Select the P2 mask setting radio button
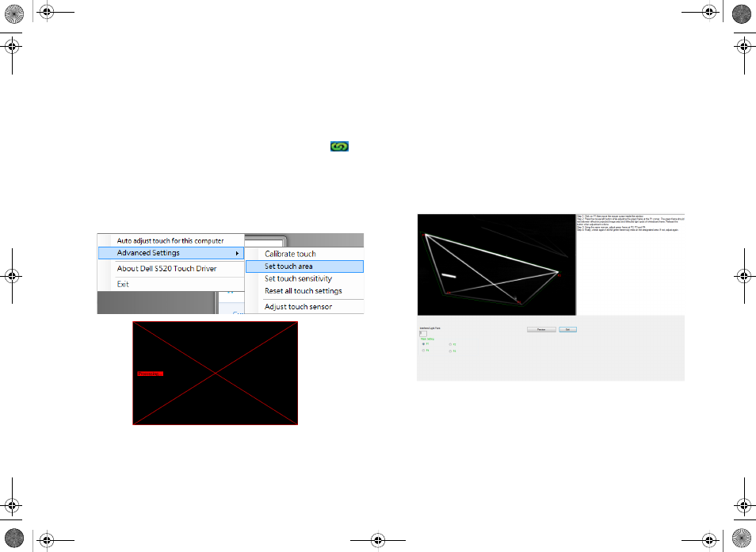This screenshot has height=552, width=756. pyautogui.click(x=450, y=344)
